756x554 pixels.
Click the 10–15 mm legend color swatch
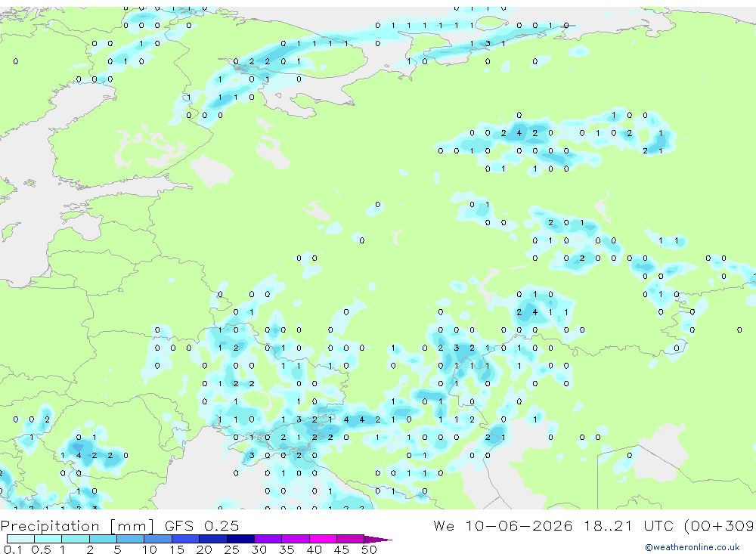coord(158,539)
